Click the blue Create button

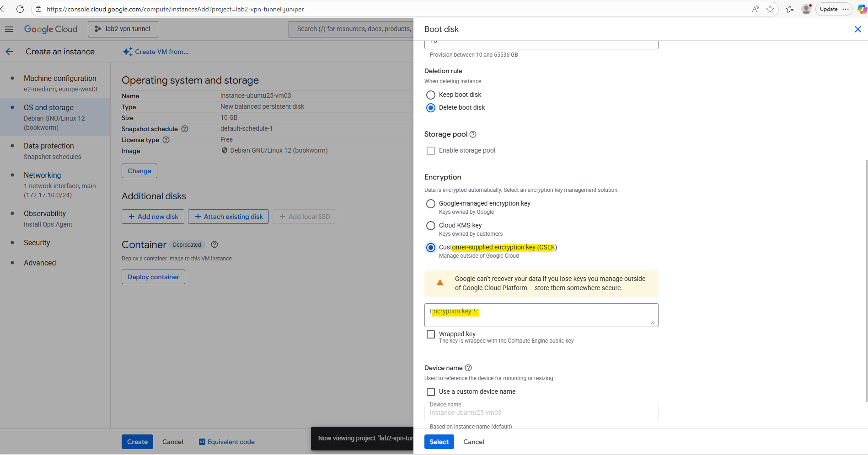[137, 442]
